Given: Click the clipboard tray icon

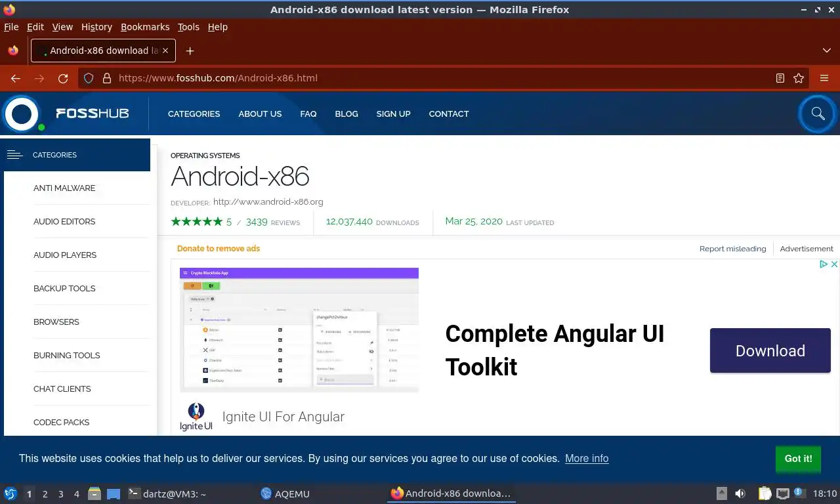Looking at the screenshot, I should click(765, 493).
